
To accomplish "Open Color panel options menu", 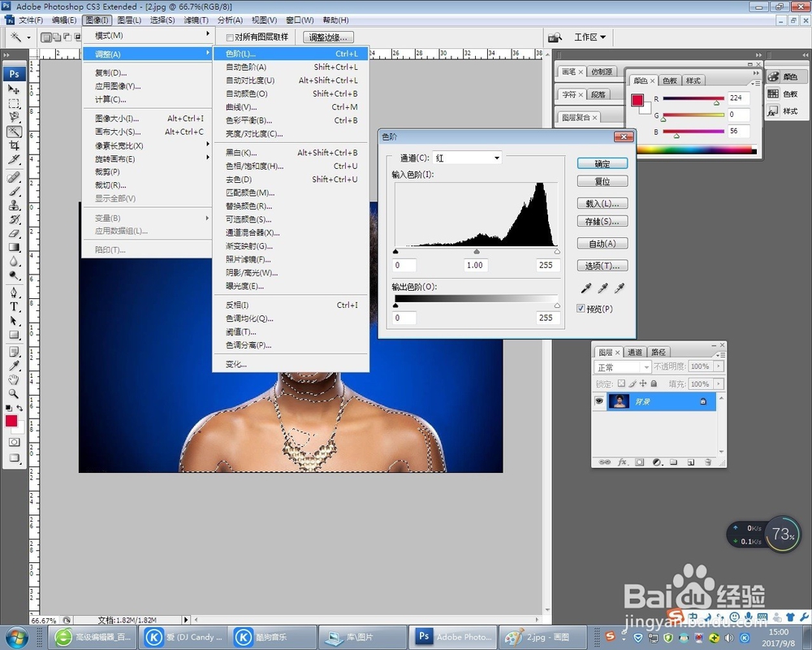I will point(756,84).
